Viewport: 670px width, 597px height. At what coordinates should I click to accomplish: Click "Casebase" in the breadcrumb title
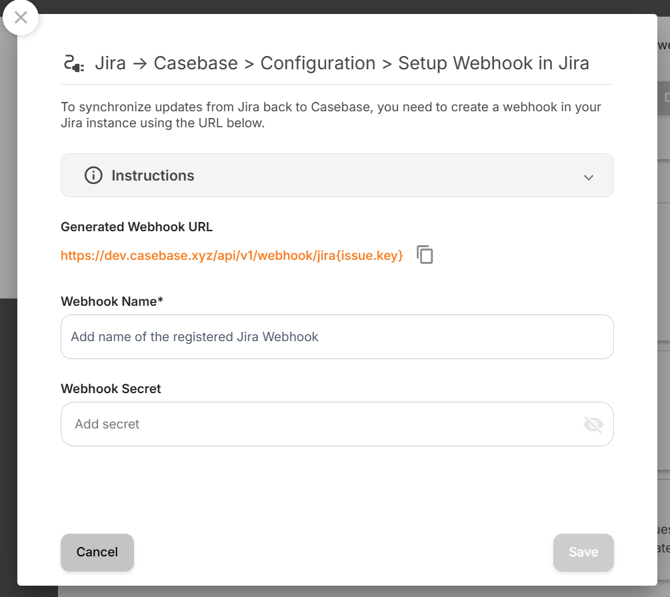point(196,64)
